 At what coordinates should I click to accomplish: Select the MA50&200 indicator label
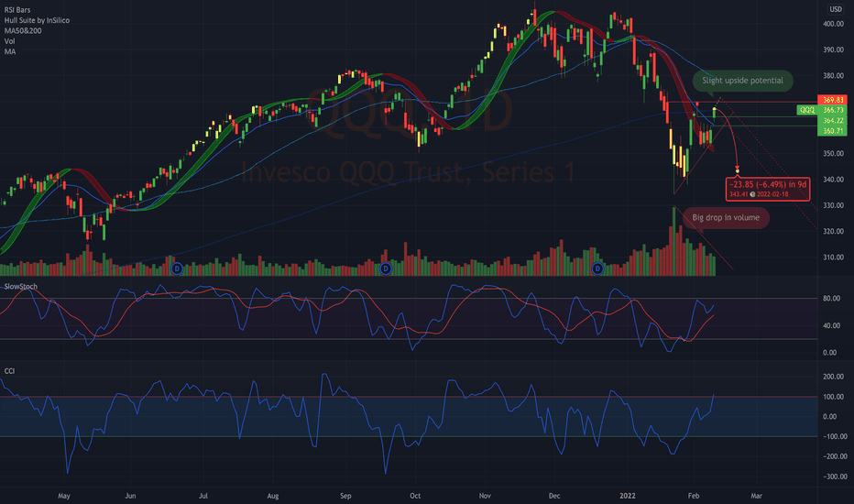coord(23,30)
